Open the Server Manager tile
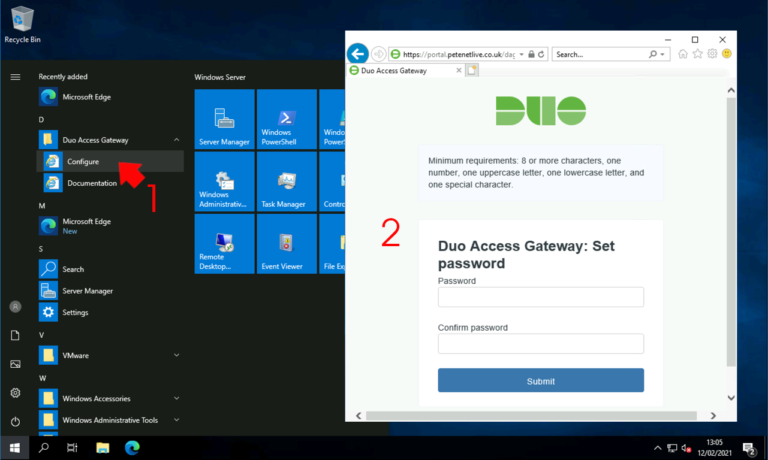 [x=224, y=119]
